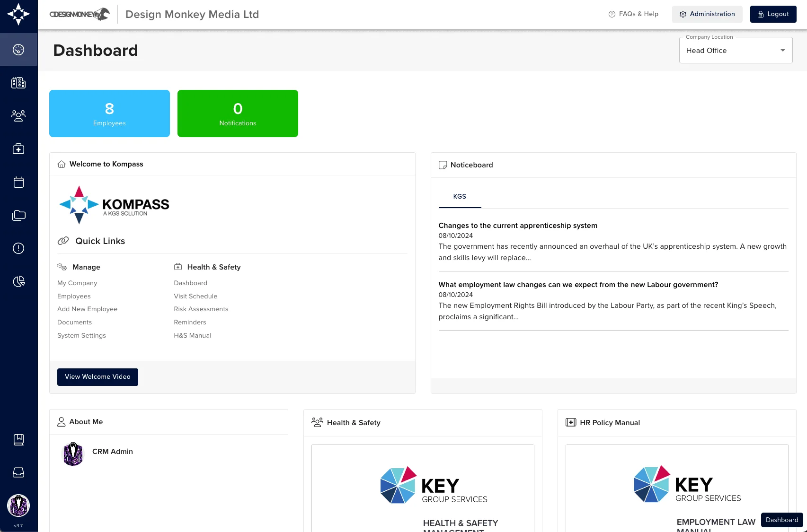
Task: Open the documents folder icon in sidebar
Action: pos(18,215)
